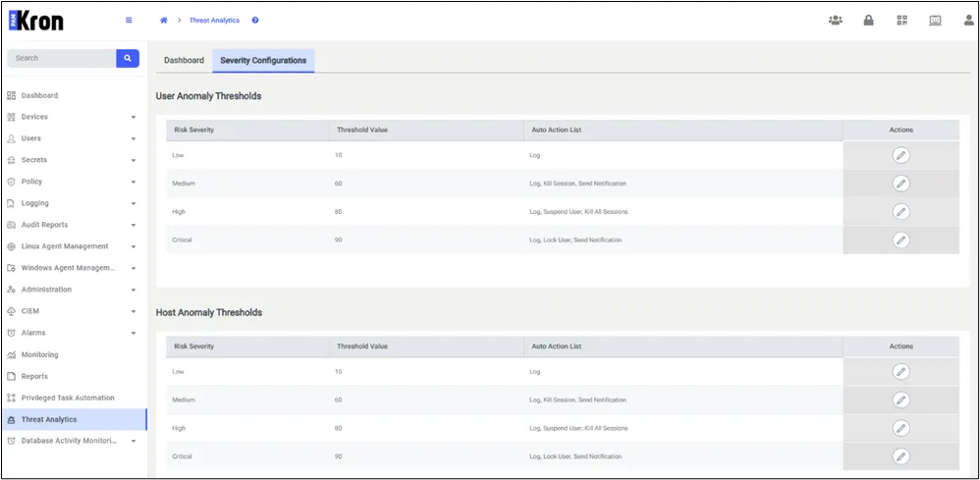Edit the Medium host anomaly threshold
This screenshot has height=480, width=980.
[x=900, y=400]
